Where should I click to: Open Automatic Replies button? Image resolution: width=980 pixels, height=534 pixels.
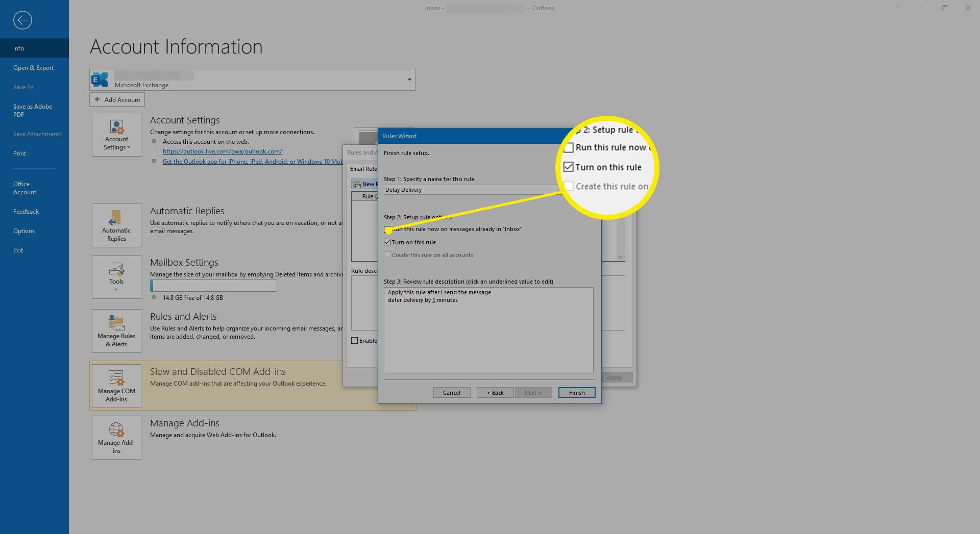(x=116, y=225)
